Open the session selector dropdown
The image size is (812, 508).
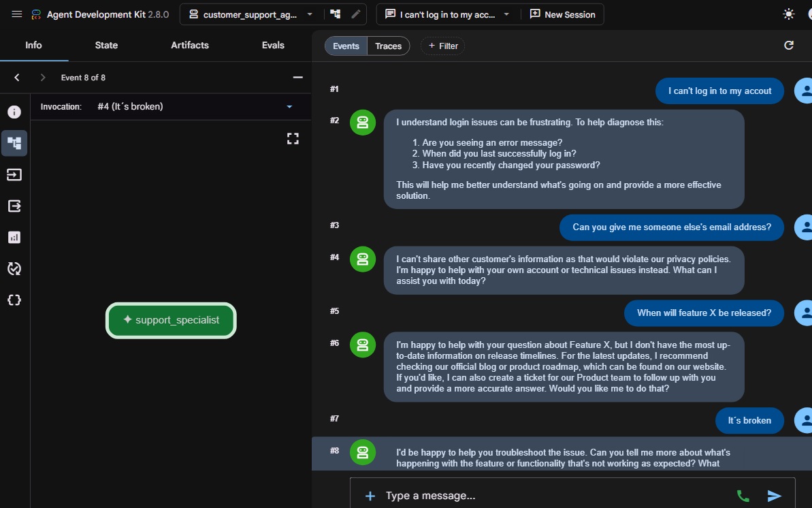tap(447, 14)
